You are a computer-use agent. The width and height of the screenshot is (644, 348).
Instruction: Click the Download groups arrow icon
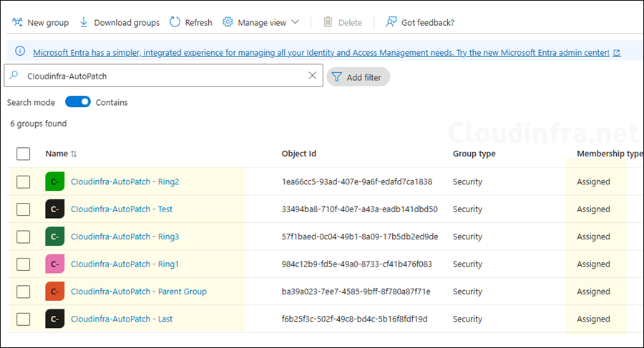click(84, 22)
